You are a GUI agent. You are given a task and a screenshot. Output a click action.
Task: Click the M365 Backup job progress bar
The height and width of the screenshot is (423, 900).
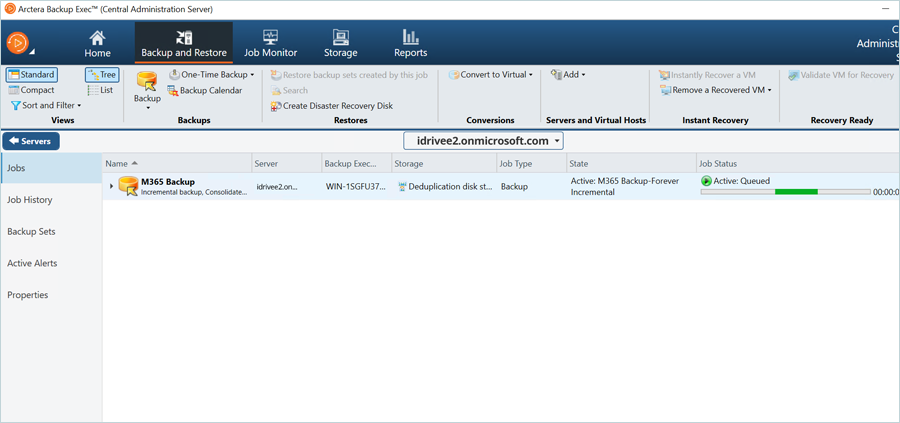pyautogui.click(x=784, y=191)
